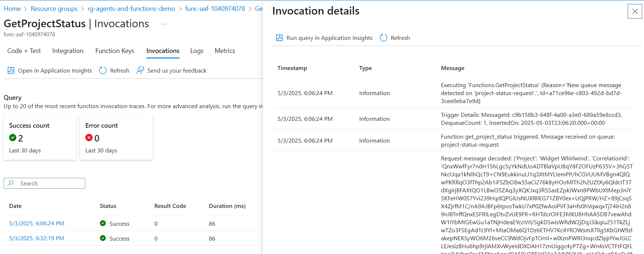Click the Executing 'Functions.GetProjectStatus' message
Screen dimensions: 644x254
[531, 93]
